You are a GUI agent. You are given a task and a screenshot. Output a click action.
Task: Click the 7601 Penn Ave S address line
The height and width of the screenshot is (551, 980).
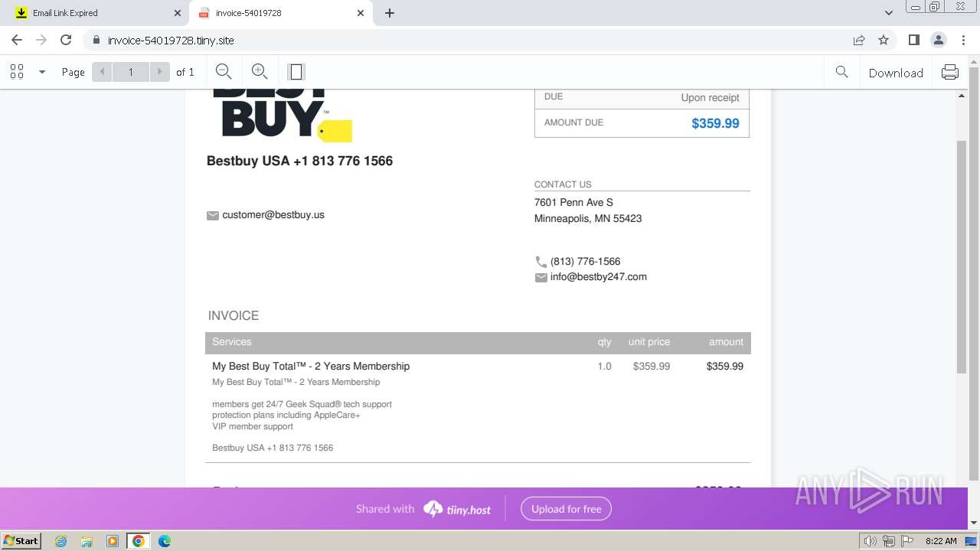[x=573, y=202]
